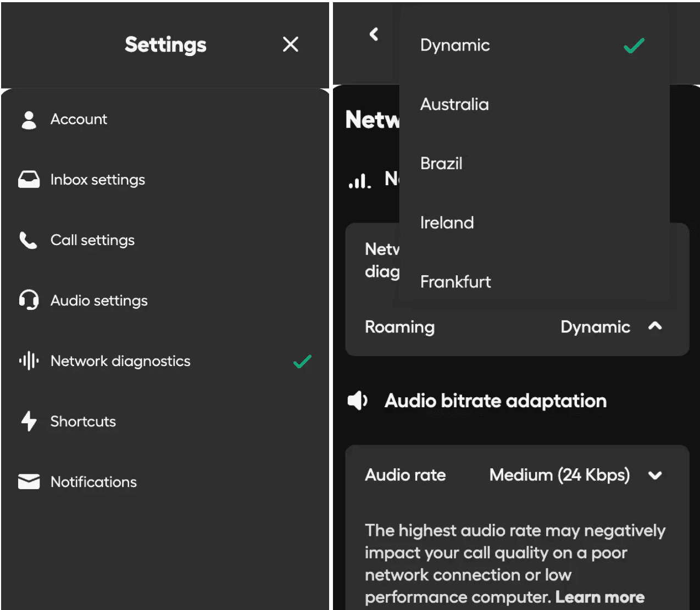
Task: Click the Call settings phone icon
Action: click(29, 240)
